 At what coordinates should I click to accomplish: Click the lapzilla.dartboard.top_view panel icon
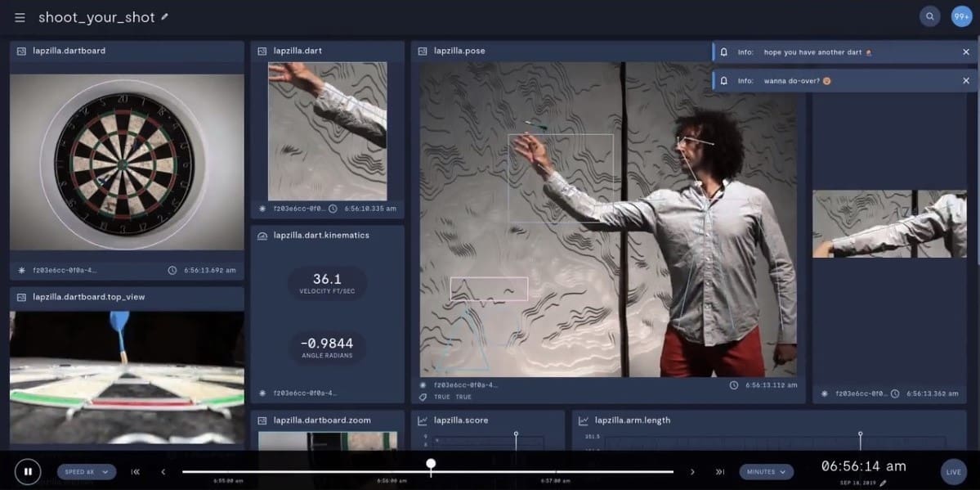pyautogui.click(x=22, y=297)
